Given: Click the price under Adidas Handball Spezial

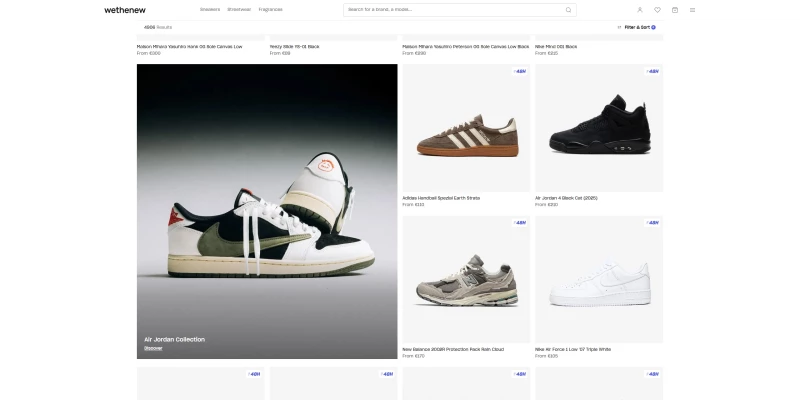Looking at the screenshot, I should 413,205.
